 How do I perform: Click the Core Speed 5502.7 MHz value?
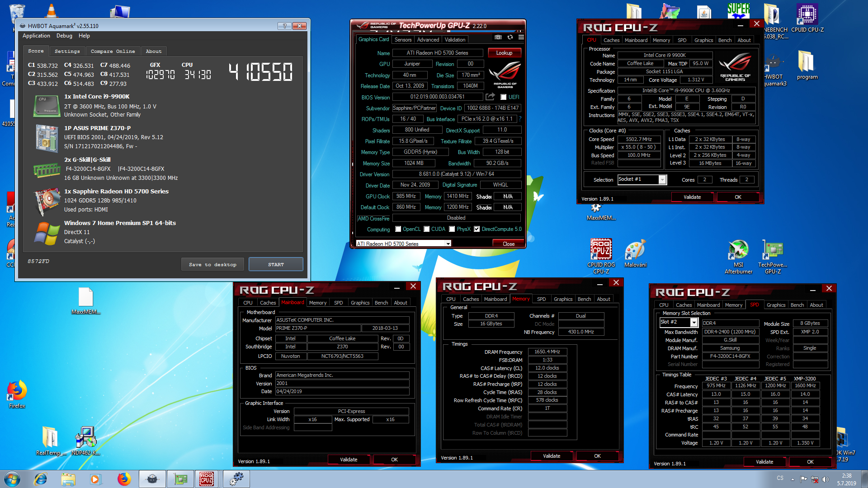pyautogui.click(x=638, y=139)
